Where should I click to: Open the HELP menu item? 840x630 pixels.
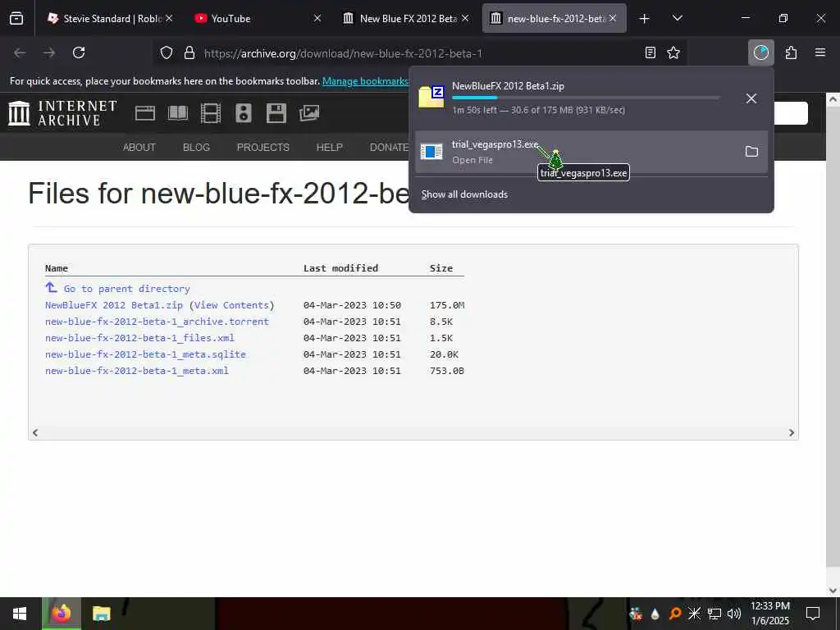click(x=330, y=148)
